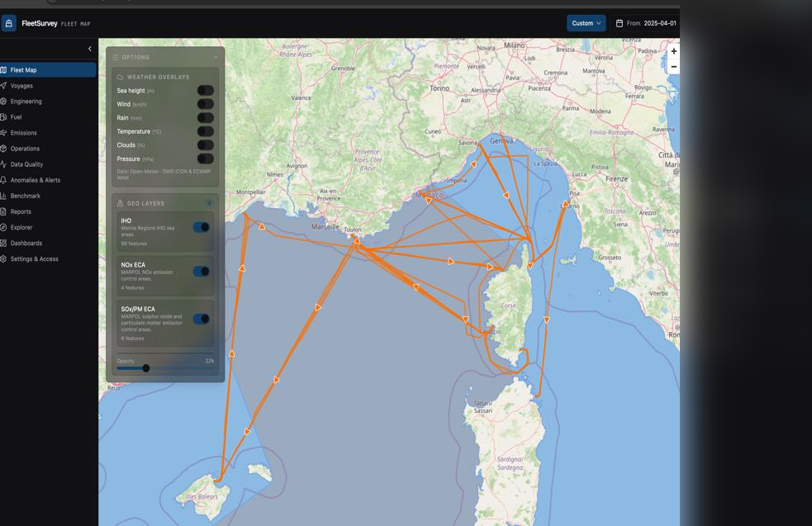This screenshot has width=812, height=526.
Task: Turn off the NOx ECA layer
Action: 202,272
